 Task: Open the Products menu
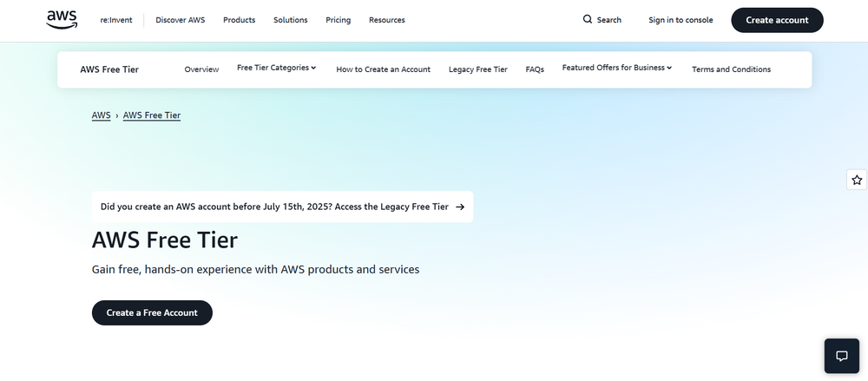point(239,20)
